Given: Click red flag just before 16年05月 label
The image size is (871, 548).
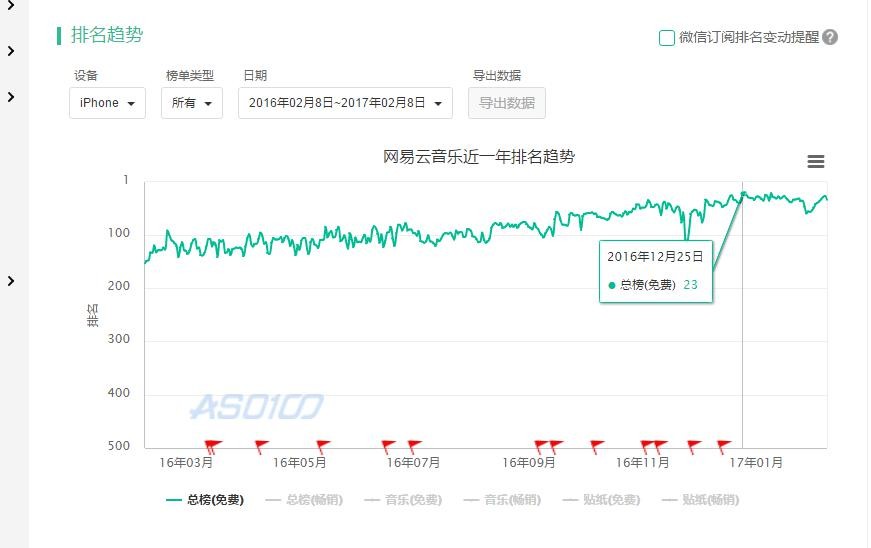Looking at the screenshot, I should pyautogui.click(x=261, y=446).
